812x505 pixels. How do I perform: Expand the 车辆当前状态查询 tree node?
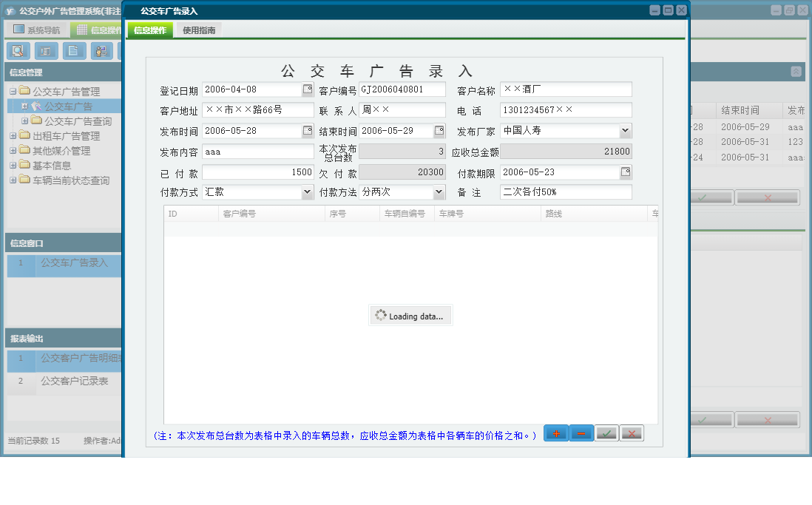pos(13,180)
